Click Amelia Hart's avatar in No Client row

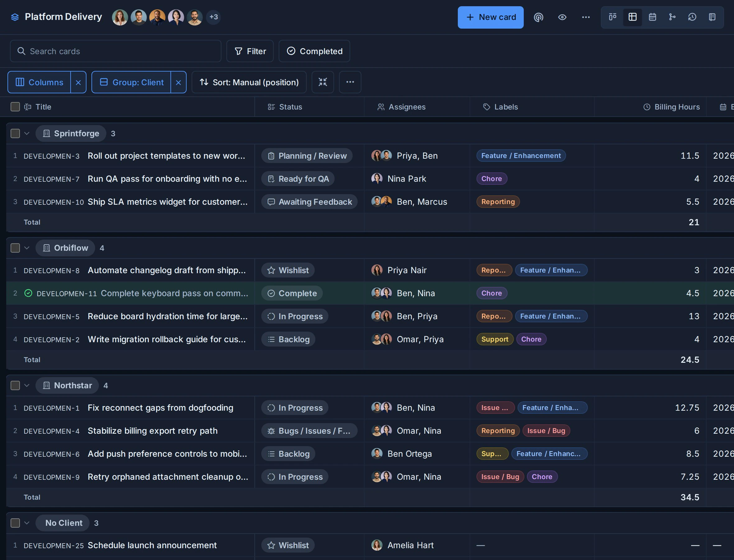(x=377, y=545)
